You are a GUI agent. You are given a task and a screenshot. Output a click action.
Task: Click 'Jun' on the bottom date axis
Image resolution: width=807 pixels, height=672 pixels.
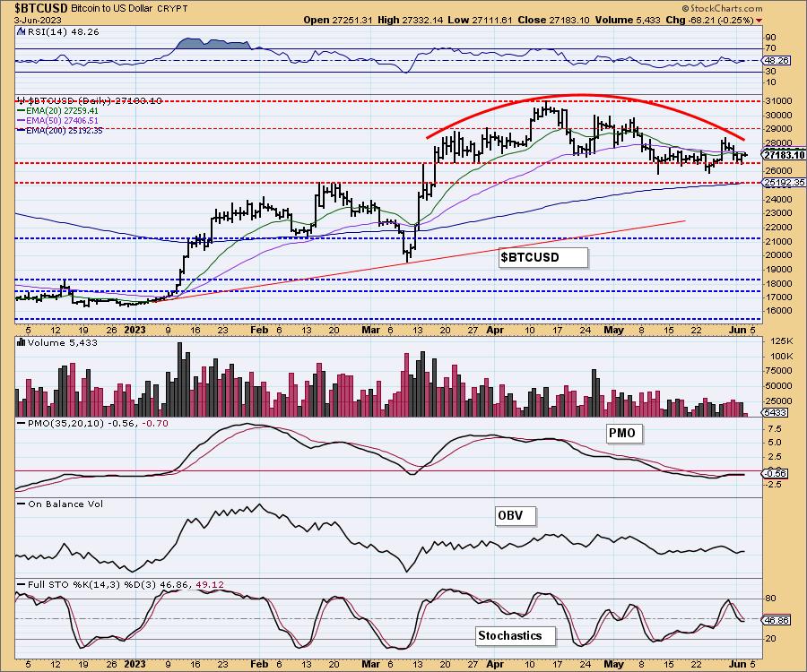(737, 664)
